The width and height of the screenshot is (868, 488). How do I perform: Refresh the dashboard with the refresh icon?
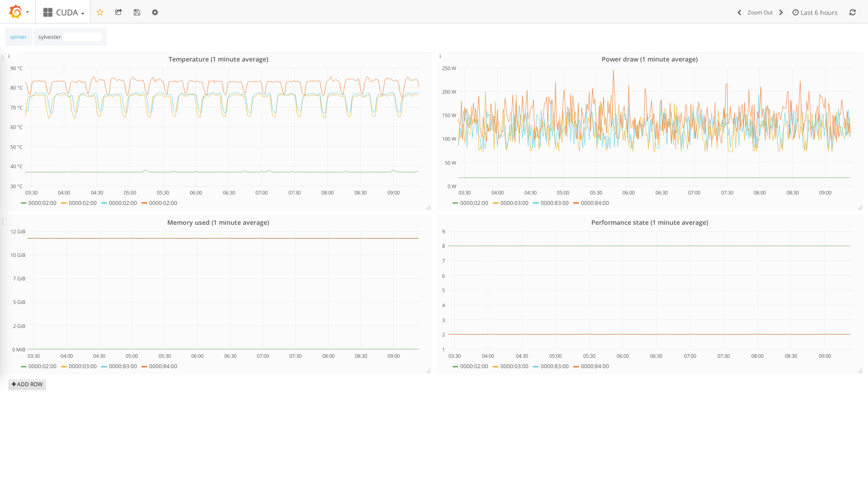click(853, 13)
